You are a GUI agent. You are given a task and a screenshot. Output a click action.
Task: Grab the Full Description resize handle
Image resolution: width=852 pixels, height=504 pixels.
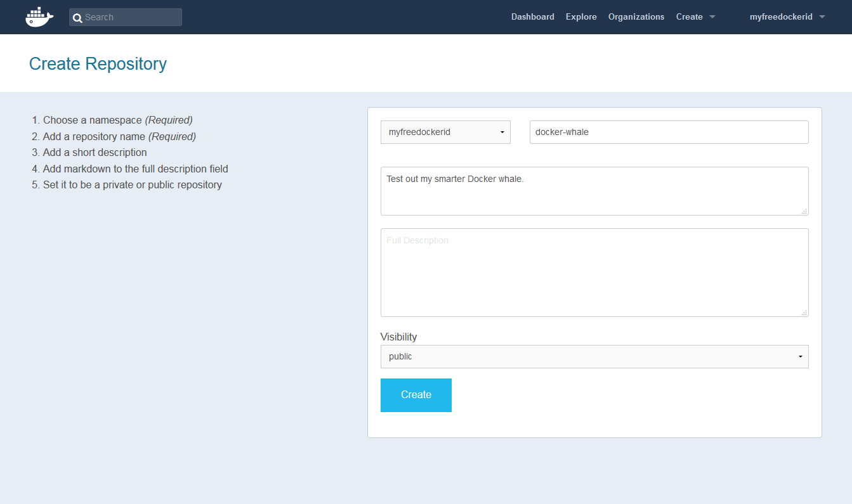(x=804, y=313)
